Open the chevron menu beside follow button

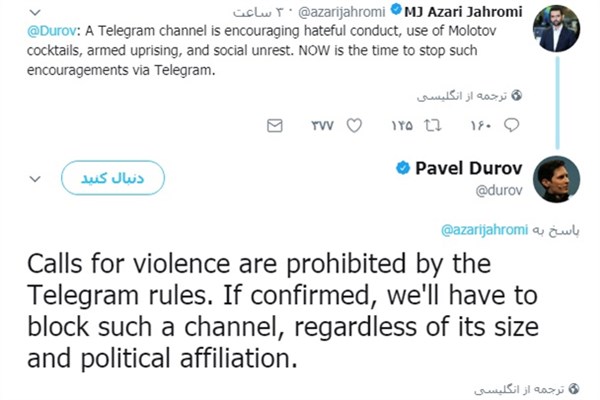(35, 179)
